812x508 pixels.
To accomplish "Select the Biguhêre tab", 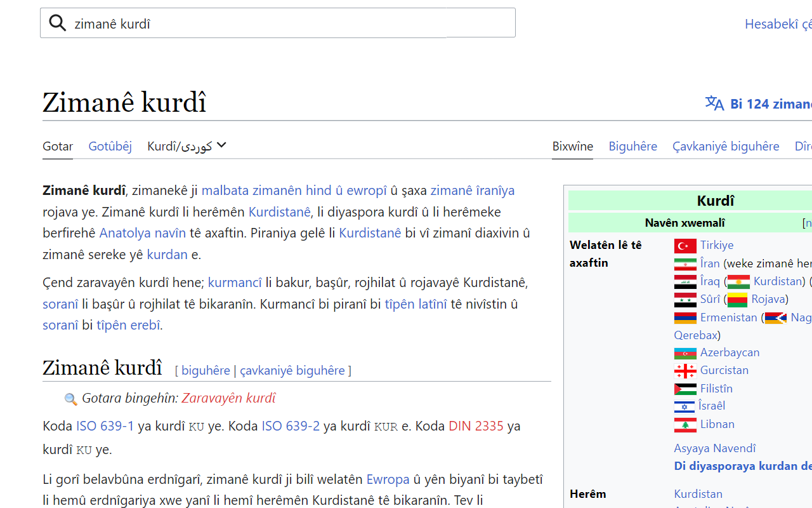I will [x=633, y=146].
